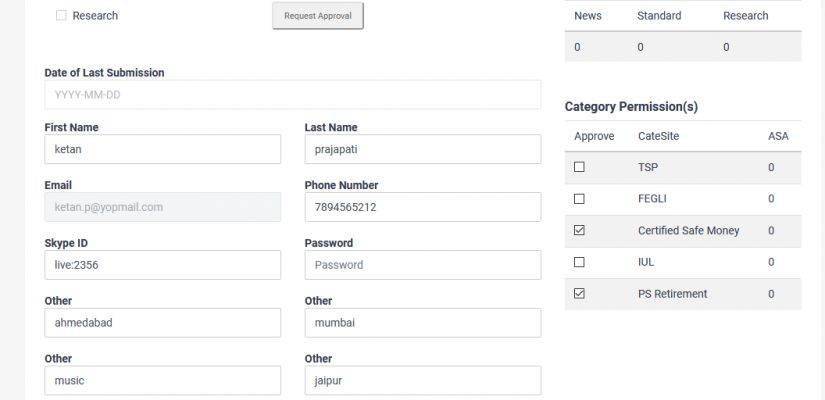This screenshot has width=825, height=400.
Task: Check the Research checkbox
Action: click(x=61, y=16)
